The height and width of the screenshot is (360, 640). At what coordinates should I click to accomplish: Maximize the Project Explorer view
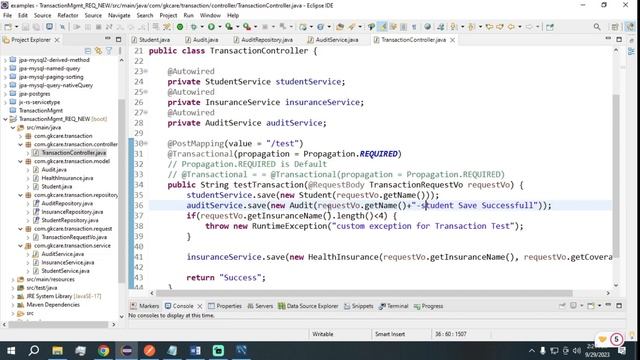pos(118,39)
